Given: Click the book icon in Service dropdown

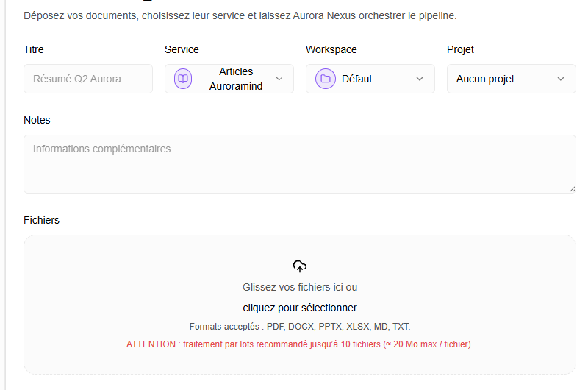Looking at the screenshot, I should [183, 79].
